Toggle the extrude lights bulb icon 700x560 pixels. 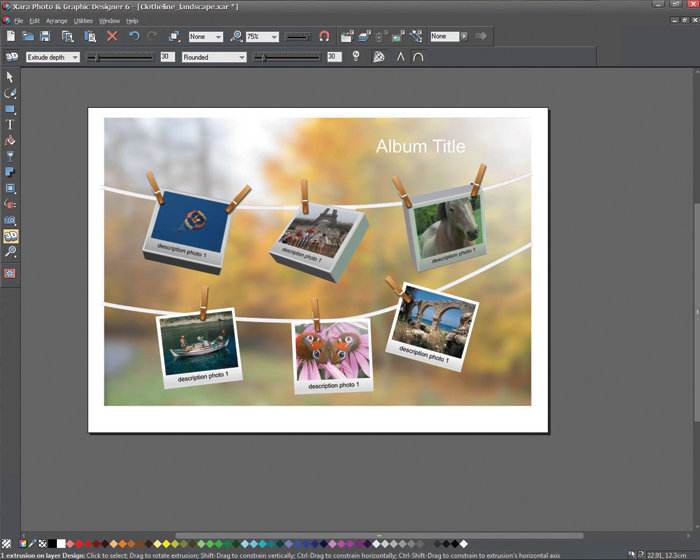tap(356, 56)
